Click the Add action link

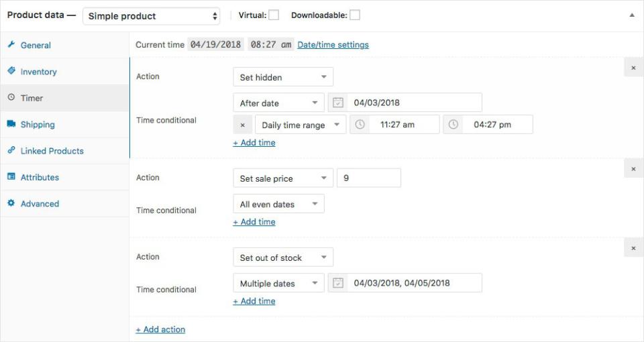point(160,329)
